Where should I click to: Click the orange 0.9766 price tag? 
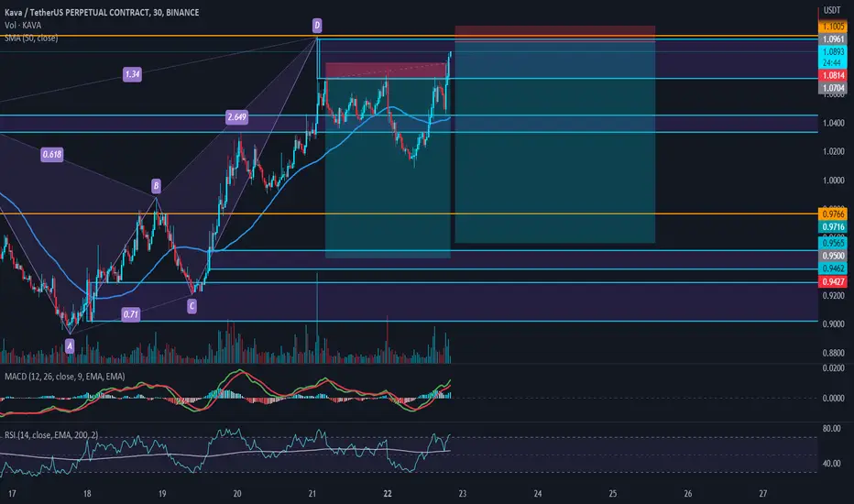tap(833, 214)
